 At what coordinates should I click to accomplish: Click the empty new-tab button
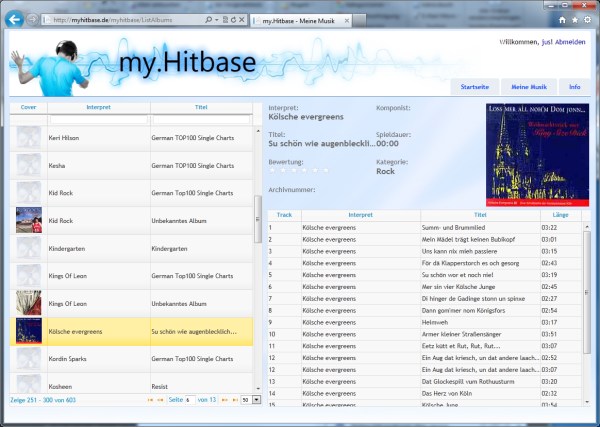pyautogui.click(x=359, y=21)
